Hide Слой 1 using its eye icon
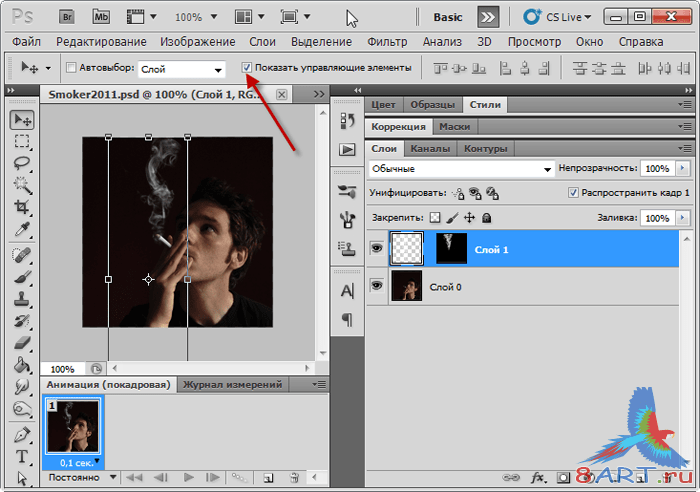Screen dimensions: 700x492 pos(377,249)
